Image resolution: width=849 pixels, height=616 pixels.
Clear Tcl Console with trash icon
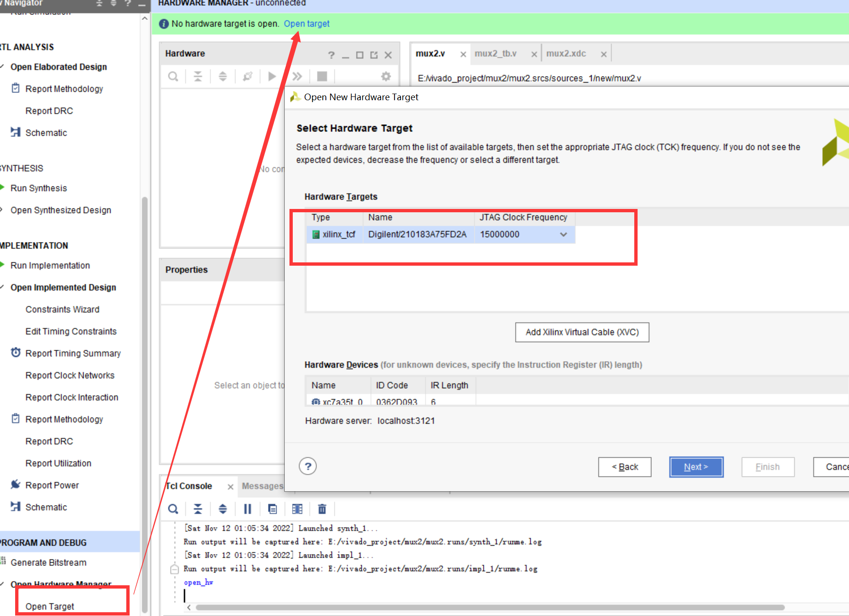[322, 509]
